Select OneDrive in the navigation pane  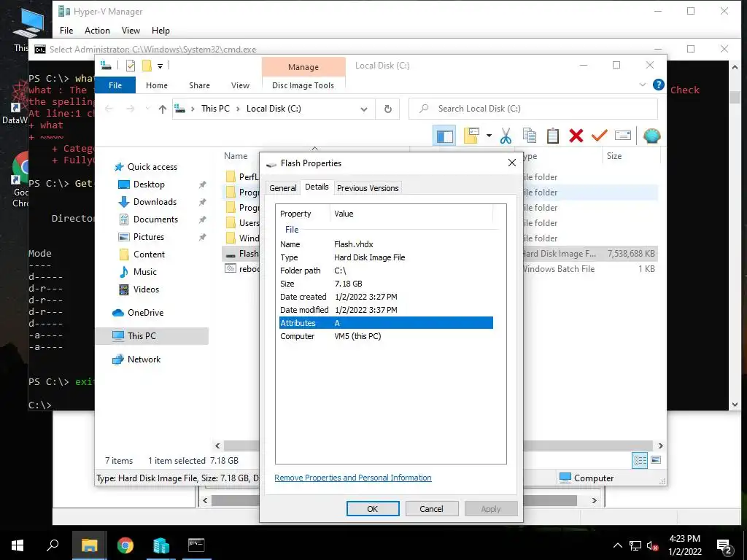(x=145, y=313)
